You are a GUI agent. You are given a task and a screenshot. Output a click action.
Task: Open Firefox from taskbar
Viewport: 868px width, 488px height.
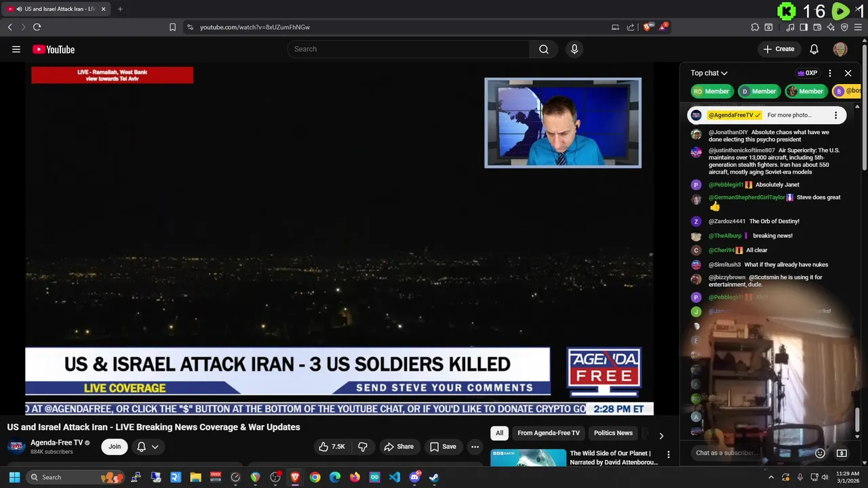click(355, 477)
